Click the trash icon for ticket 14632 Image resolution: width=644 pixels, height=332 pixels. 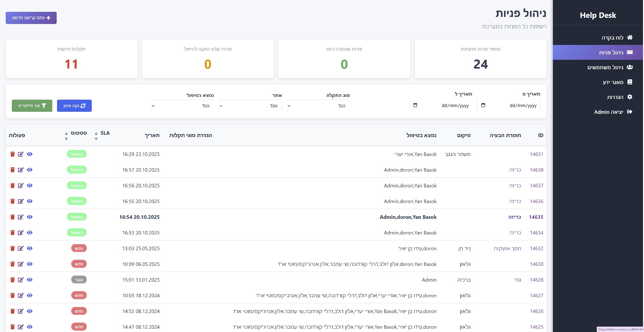pyautogui.click(x=12, y=249)
